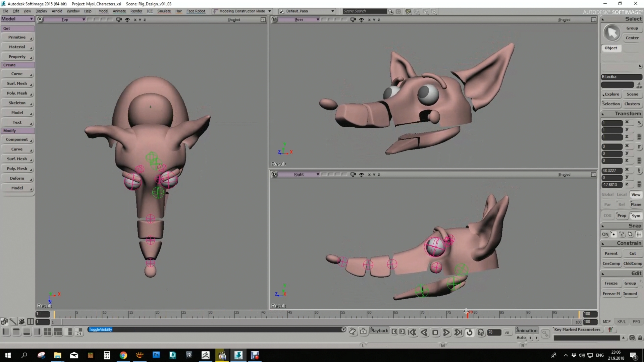Toggle Sym symmetry mode
The image size is (644, 362).
[x=636, y=216]
